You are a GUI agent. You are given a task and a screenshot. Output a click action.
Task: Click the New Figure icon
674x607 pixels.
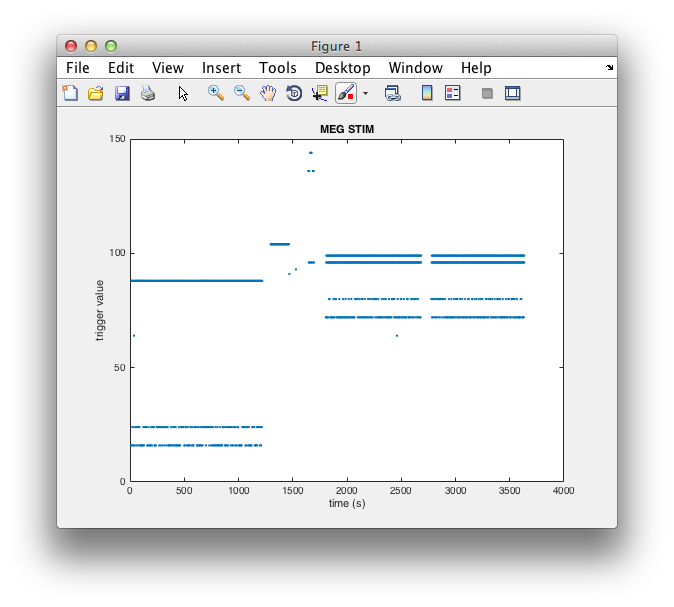coord(70,93)
